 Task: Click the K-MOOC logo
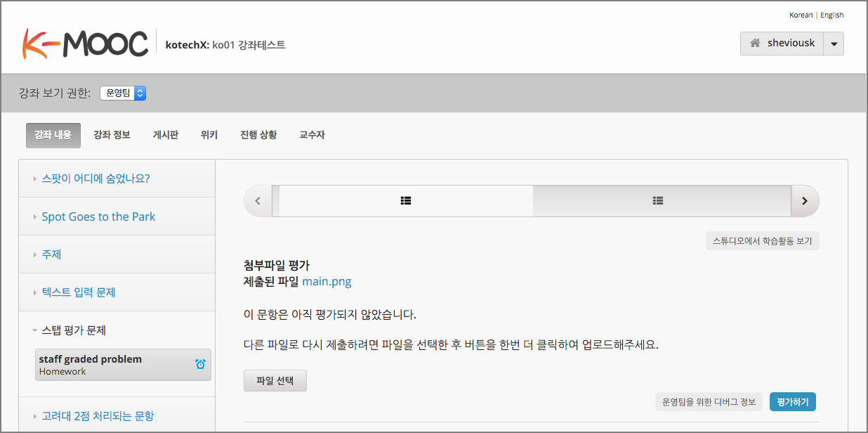(85, 43)
